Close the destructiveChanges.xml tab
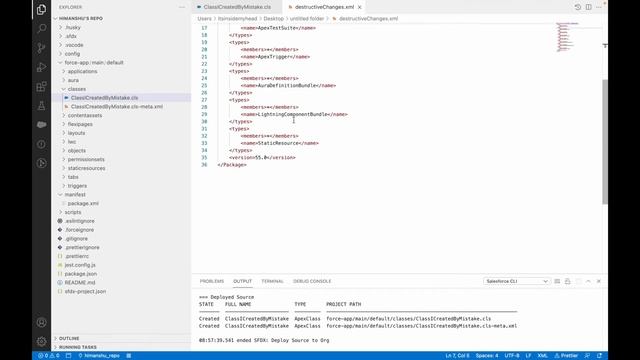Viewport: 640px width, 360px height. 360,7
